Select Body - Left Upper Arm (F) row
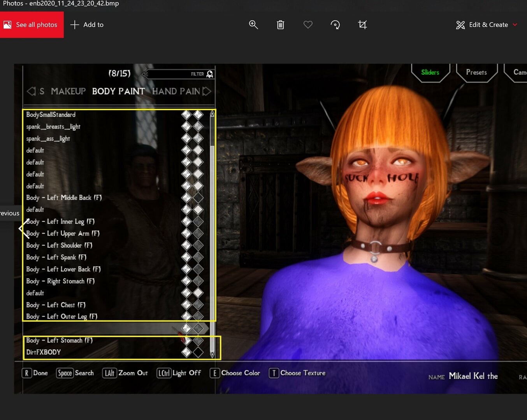 click(117, 233)
